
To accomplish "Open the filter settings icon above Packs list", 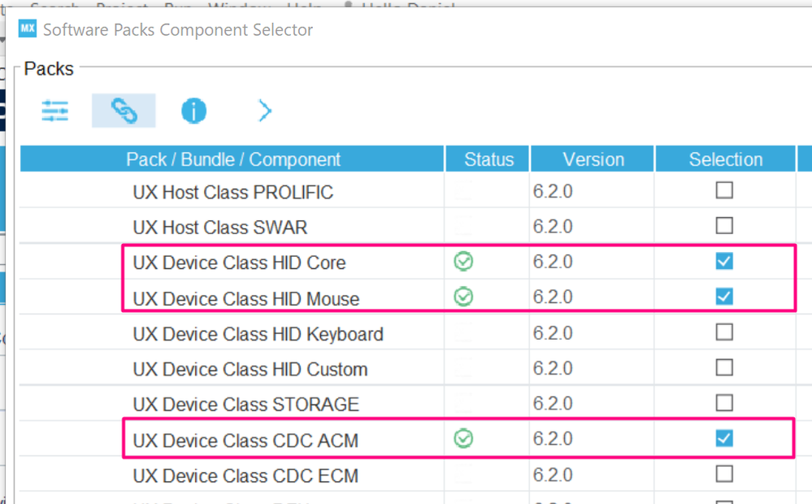I will 54,111.
